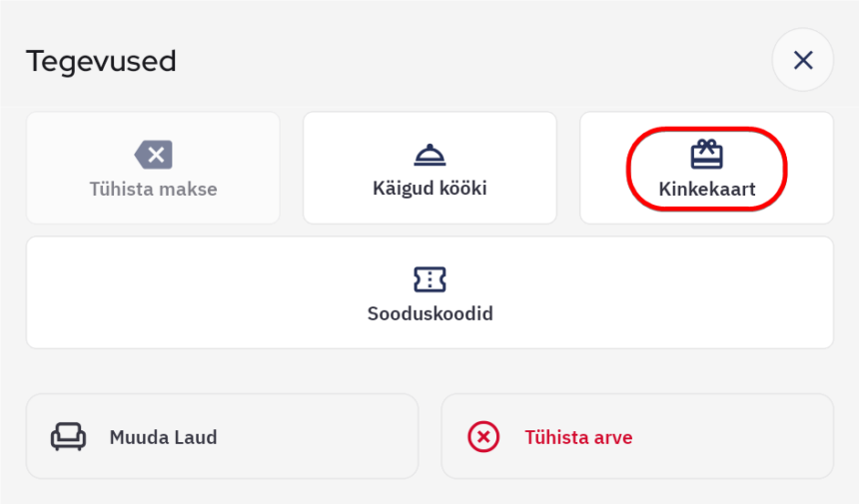Click empty space right of the Muuda Laud label
The image size is (859, 504).
coord(320,437)
